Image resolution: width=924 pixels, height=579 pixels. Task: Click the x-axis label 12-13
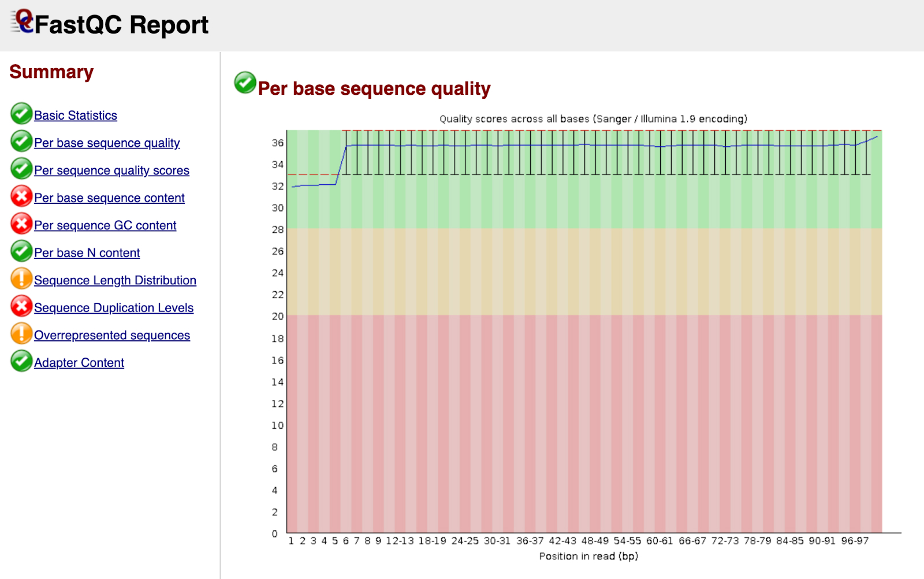pos(400,541)
